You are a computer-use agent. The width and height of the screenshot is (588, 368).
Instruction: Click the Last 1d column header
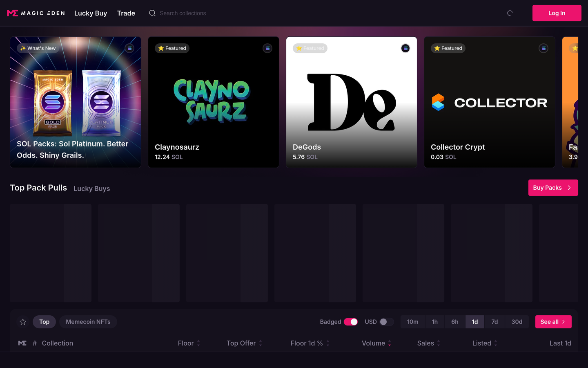560,343
